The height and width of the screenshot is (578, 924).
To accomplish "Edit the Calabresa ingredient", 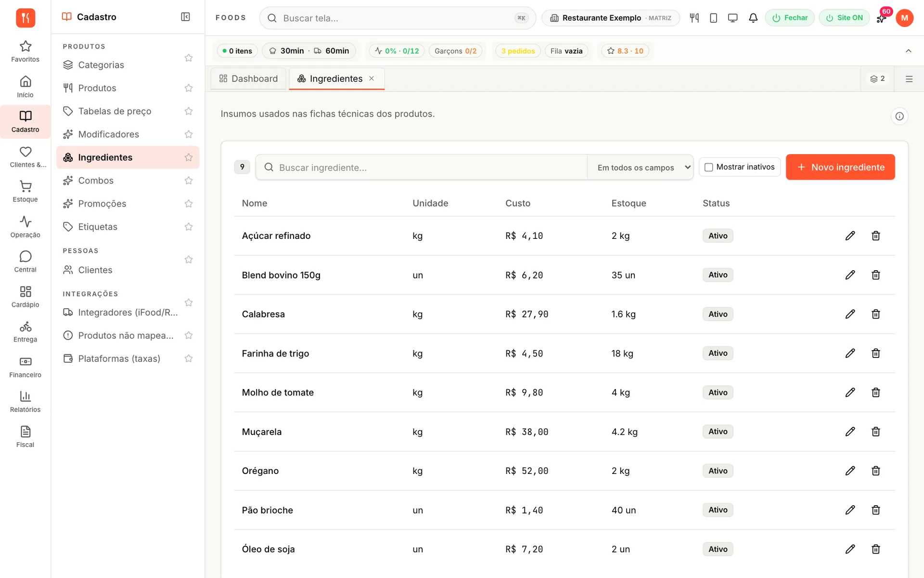I will click(x=850, y=314).
